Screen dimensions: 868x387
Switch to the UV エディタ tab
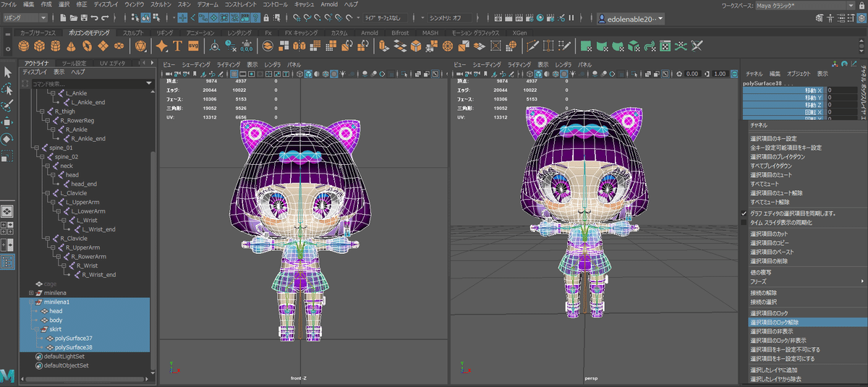click(x=112, y=63)
